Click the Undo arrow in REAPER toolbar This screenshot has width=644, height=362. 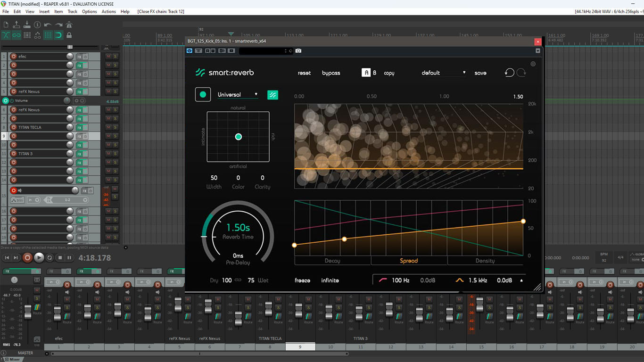(48, 25)
